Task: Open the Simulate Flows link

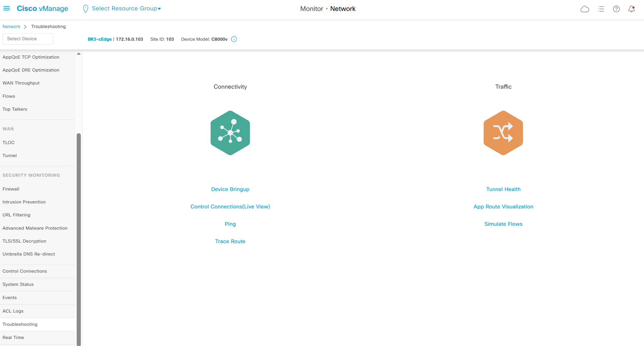Action: click(503, 224)
